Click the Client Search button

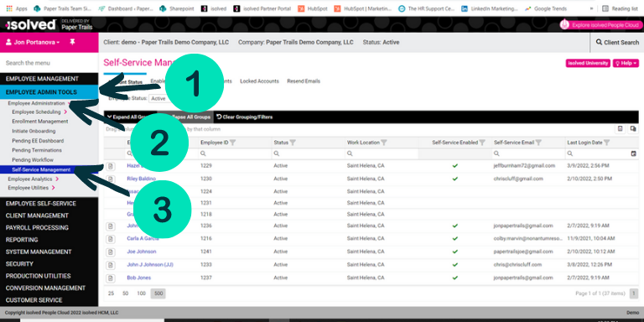point(617,42)
